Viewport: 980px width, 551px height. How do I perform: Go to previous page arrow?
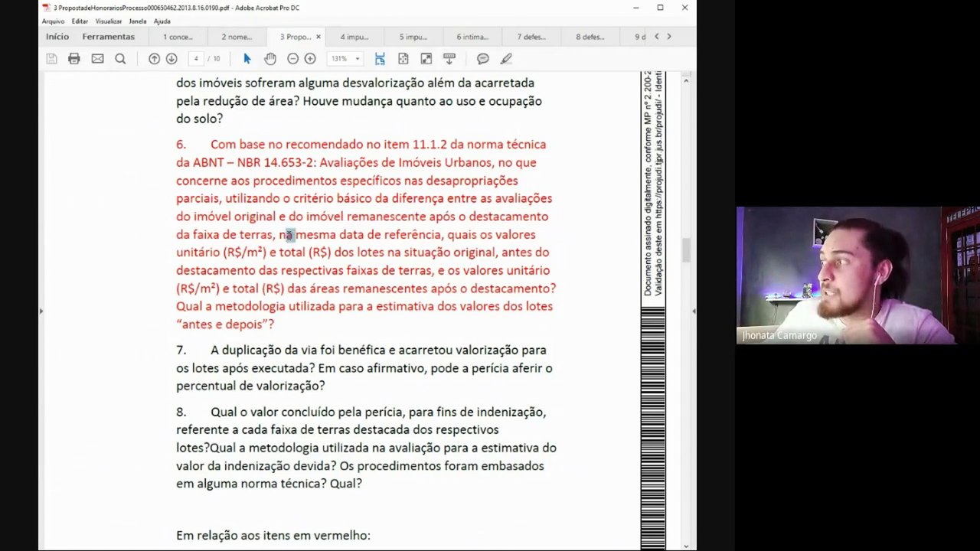tap(154, 59)
